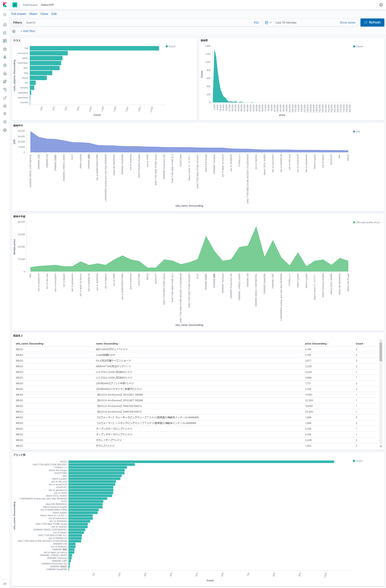386x588 pixels.
Task: Open Stack Management via the gear icon
Action: [5, 130]
